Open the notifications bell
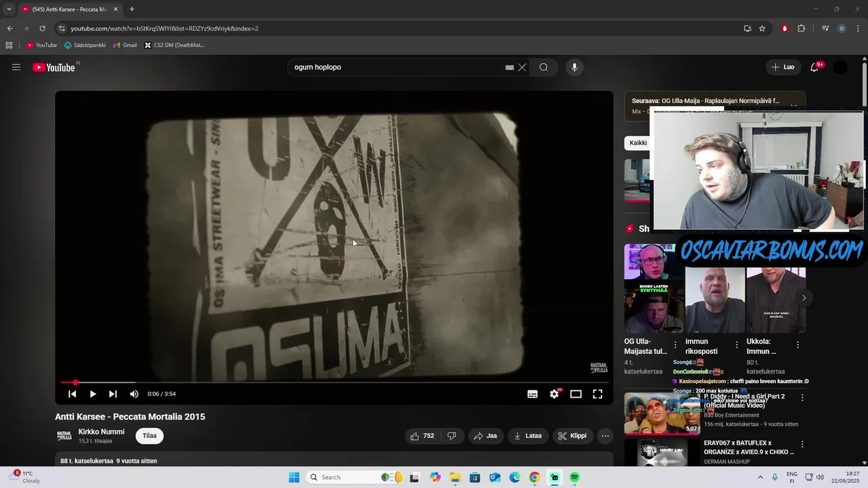 point(814,67)
